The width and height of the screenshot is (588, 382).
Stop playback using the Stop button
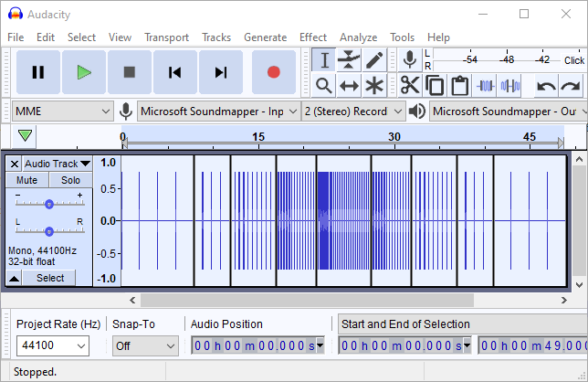(x=130, y=72)
